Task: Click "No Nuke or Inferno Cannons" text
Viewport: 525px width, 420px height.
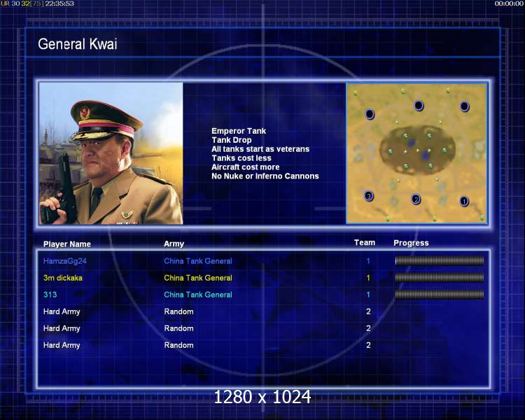Action: pyautogui.click(x=265, y=176)
